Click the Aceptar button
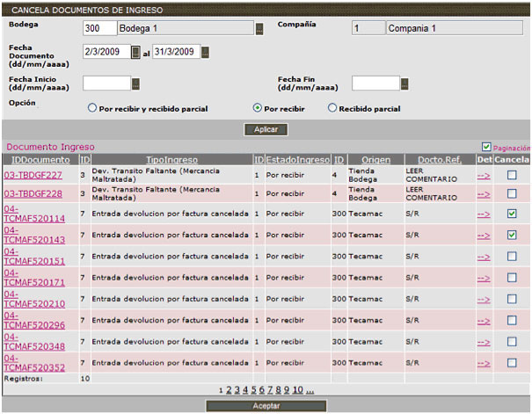This screenshot has height=414, width=532. (x=266, y=406)
